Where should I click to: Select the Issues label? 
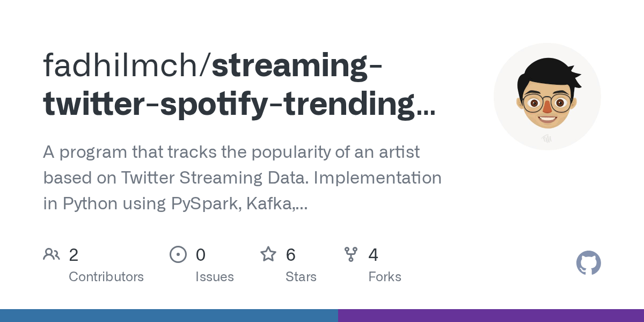[215, 277]
